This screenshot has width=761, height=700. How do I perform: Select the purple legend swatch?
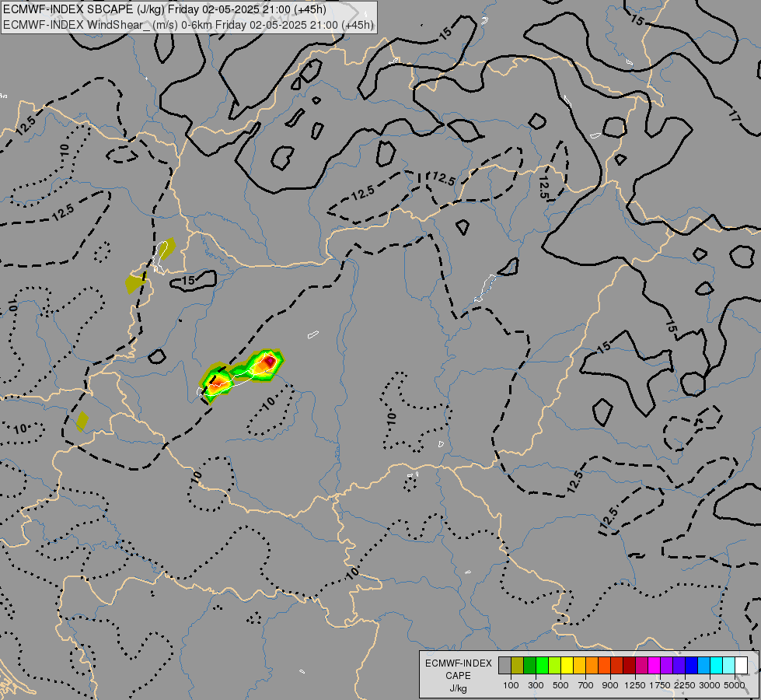(x=667, y=666)
